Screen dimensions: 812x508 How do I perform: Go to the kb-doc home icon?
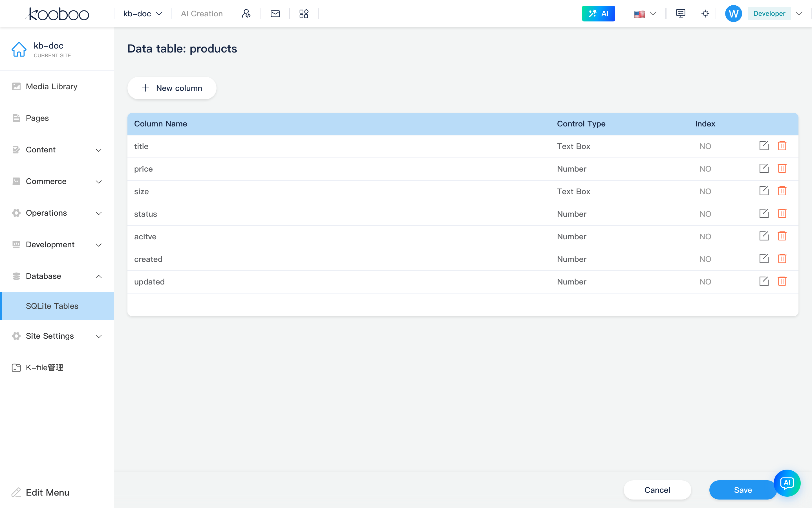(19, 49)
